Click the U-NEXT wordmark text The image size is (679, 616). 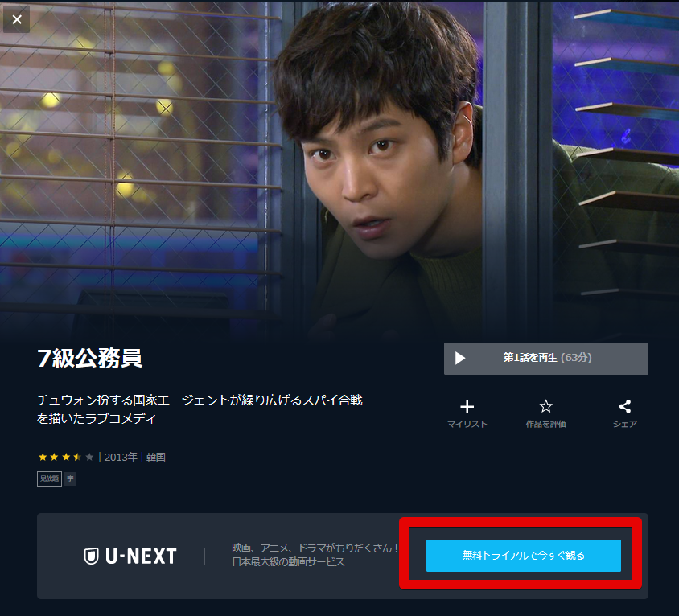click(x=141, y=556)
